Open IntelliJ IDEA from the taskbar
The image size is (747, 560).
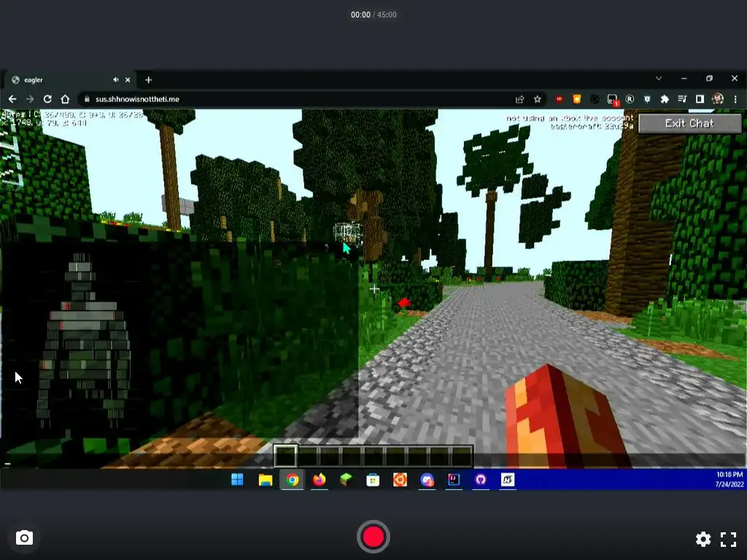point(454,480)
